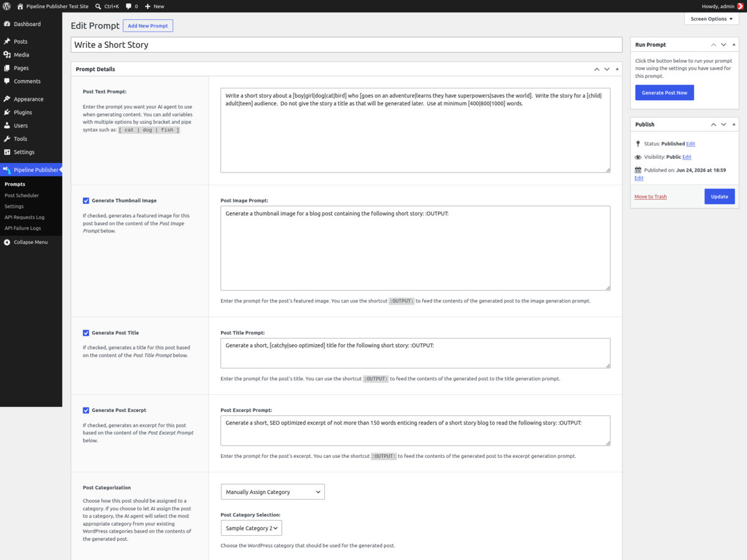Open the Manually Assign Category dropdown
747x560 pixels.
tap(273, 492)
